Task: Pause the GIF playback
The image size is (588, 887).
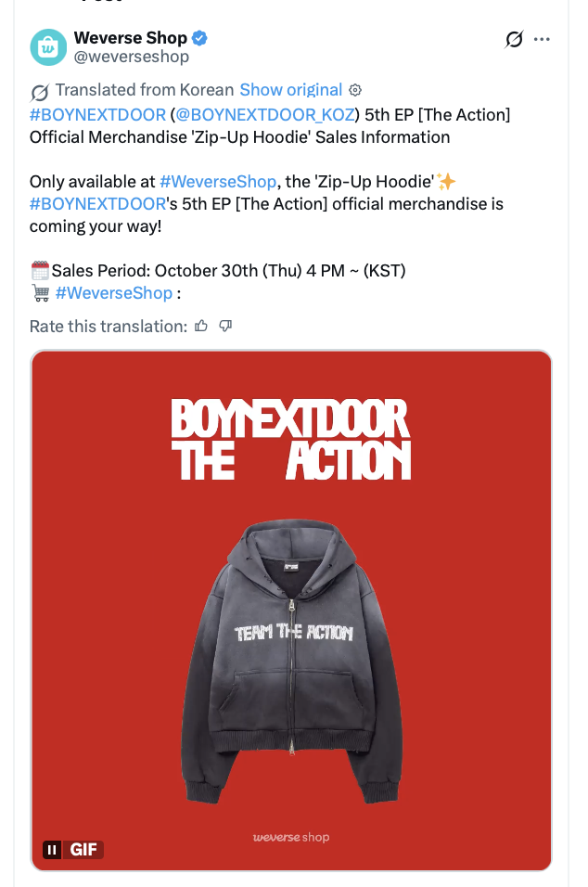Action: [x=52, y=849]
